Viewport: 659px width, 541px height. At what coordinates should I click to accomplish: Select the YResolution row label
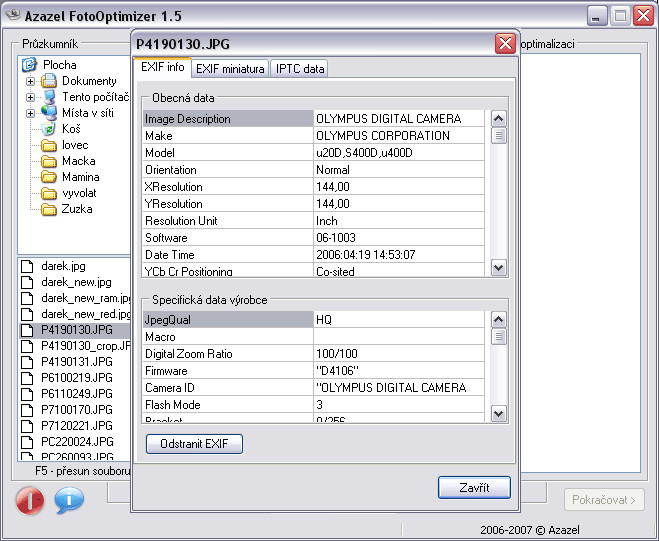point(174,204)
